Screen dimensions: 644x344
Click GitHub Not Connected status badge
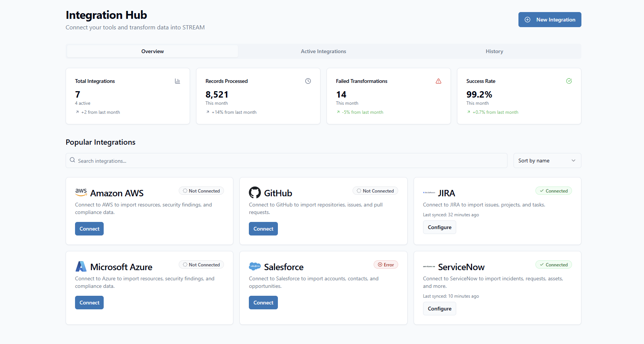(375, 191)
